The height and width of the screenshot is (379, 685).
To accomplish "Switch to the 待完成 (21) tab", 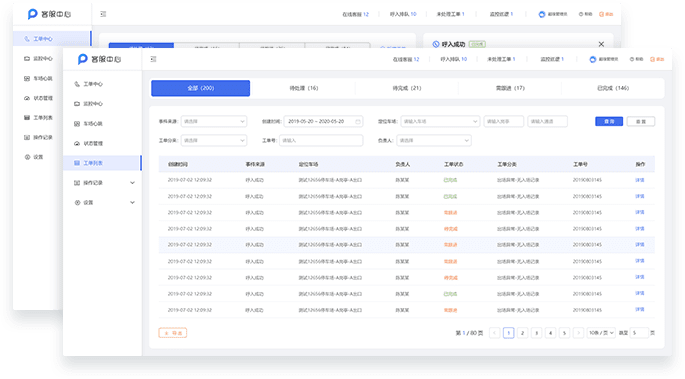I will coord(407,88).
